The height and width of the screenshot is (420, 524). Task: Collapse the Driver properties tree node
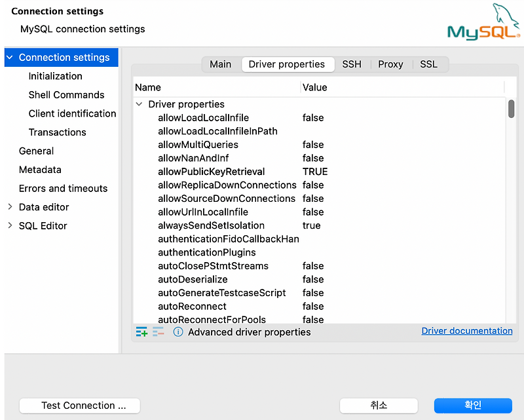(139, 104)
